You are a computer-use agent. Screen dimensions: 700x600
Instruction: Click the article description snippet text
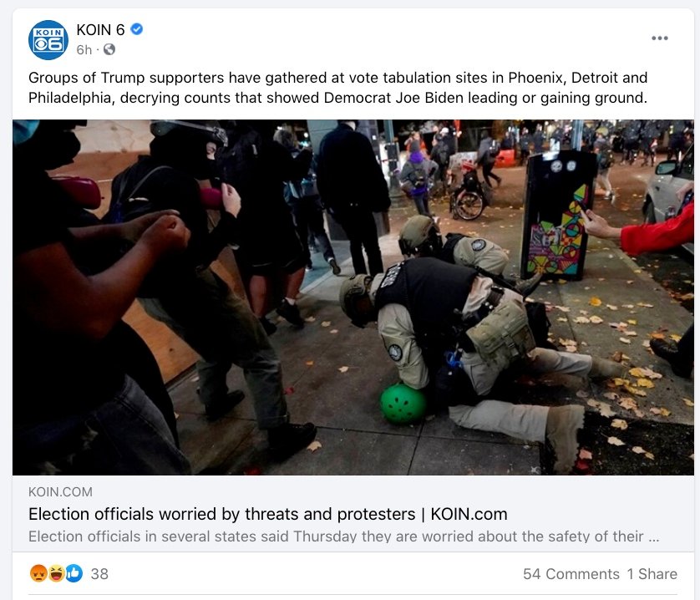click(x=336, y=536)
